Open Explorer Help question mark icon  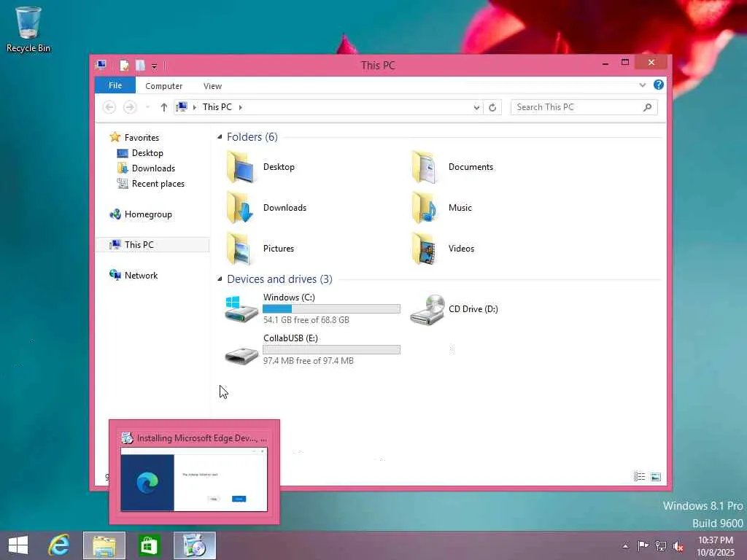659,85
